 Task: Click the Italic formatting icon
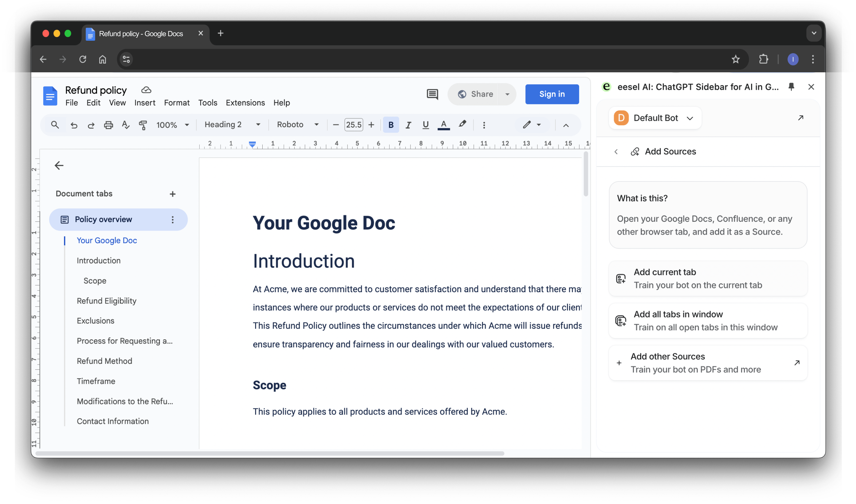(x=407, y=125)
